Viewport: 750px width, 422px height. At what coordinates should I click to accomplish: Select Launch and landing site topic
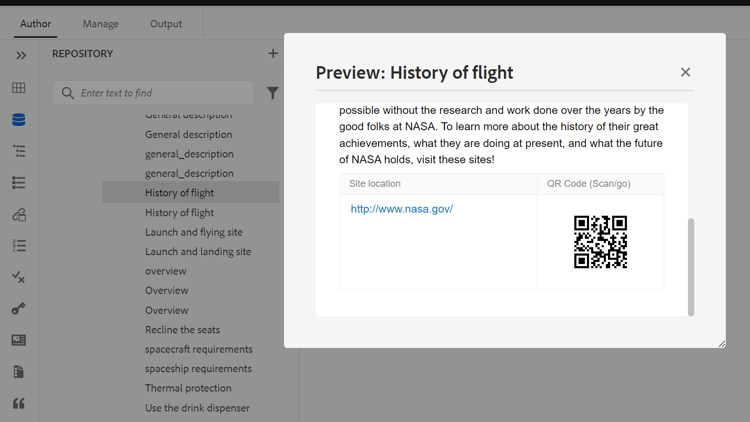pos(198,252)
